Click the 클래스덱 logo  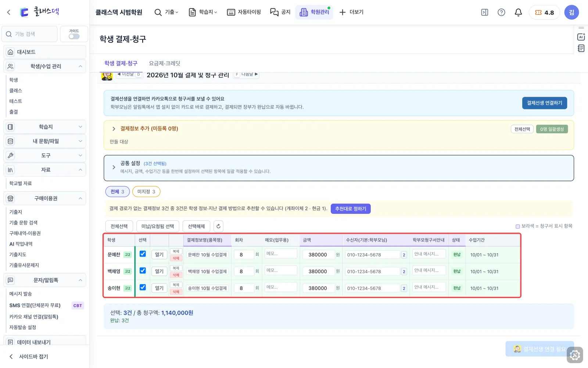(x=39, y=12)
